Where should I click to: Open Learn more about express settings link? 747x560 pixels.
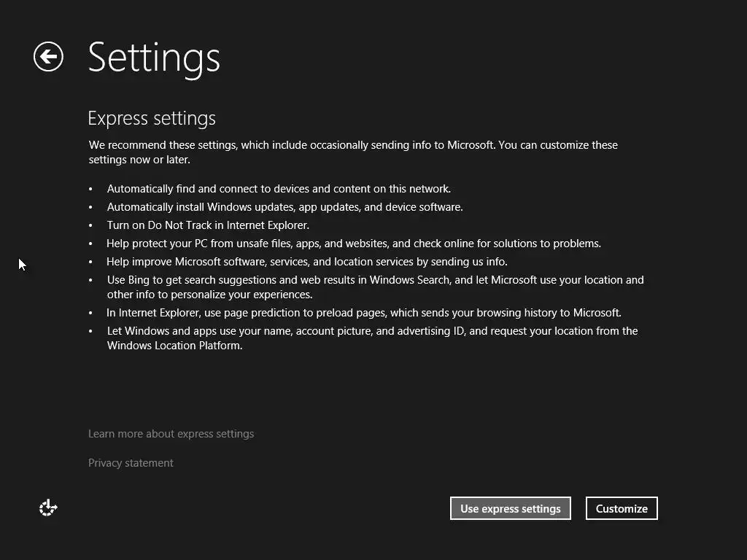171,434
